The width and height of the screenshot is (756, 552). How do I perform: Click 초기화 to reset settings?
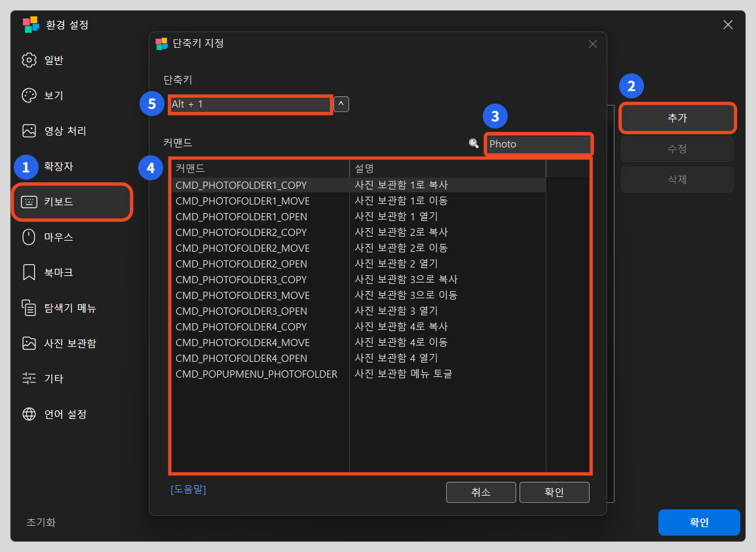41,522
